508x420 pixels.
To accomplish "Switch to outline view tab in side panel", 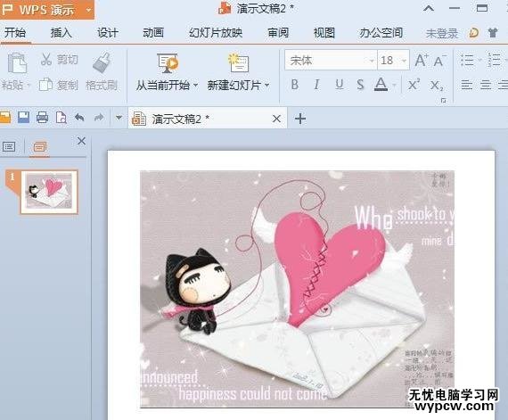I will tap(9, 147).
